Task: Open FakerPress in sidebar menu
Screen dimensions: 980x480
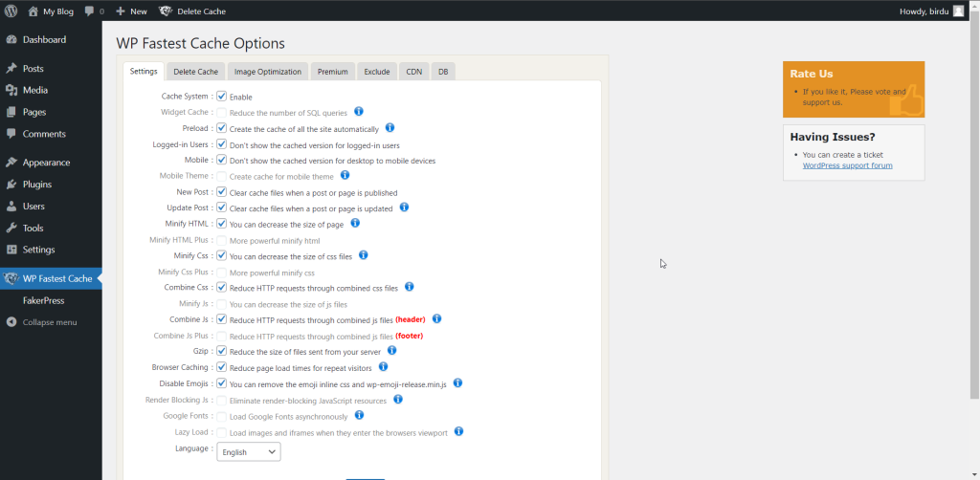Action: [x=44, y=301]
